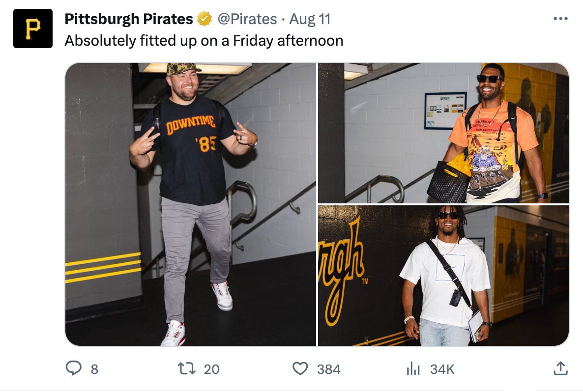The image size is (583, 392).
Task: Click the share upload icon
Action: (560, 368)
